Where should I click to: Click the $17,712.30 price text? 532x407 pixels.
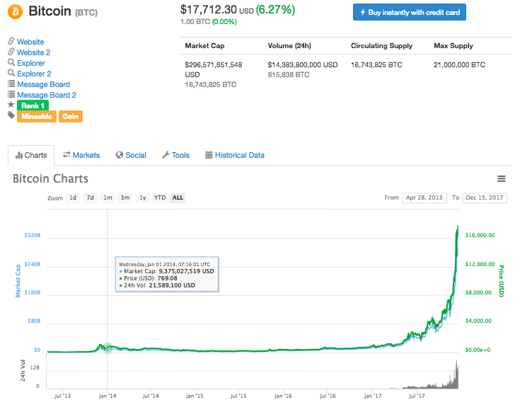pyautogui.click(x=208, y=9)
